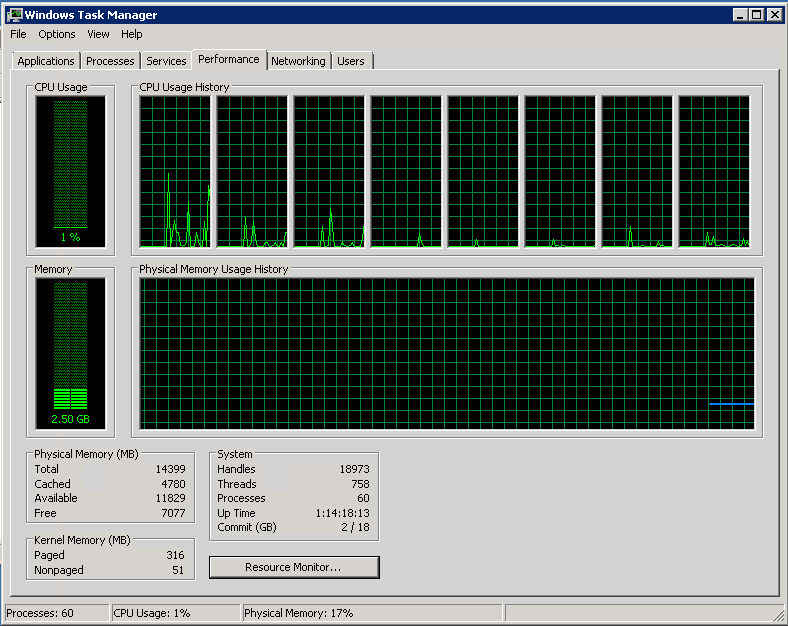Click the Free memory value 7077
This screenshot has height=626, width=788.
click(173, 513)
